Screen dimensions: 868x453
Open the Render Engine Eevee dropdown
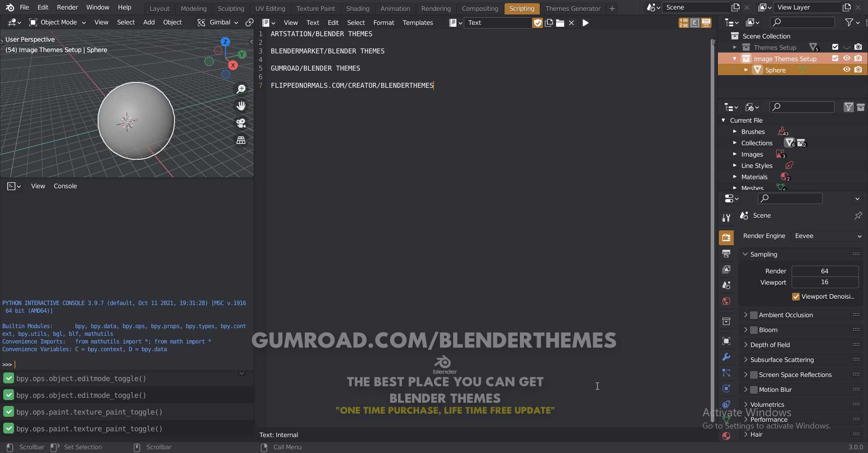click(827, 236)
